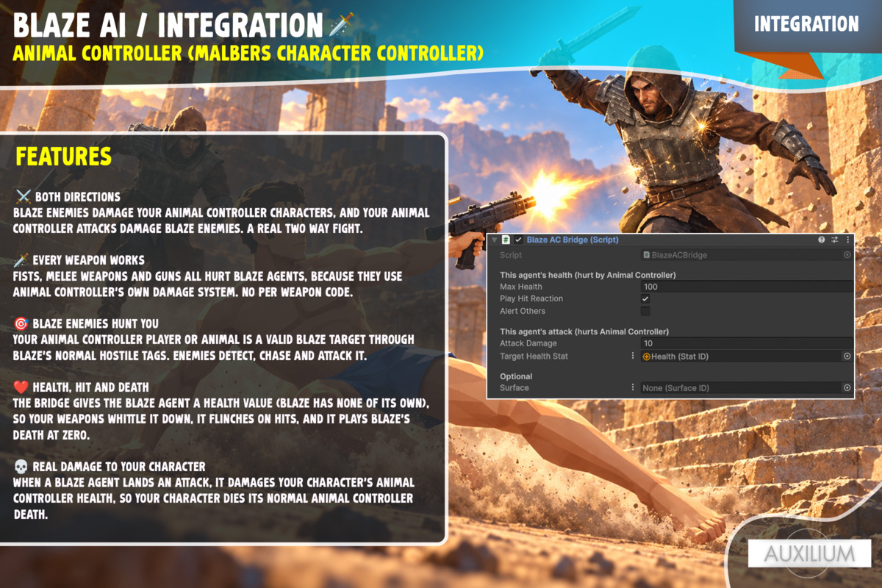The width and height of the screenshot is (882, 588).
Task: Click the Attack Damage label
Action: (x=528, y=343)
